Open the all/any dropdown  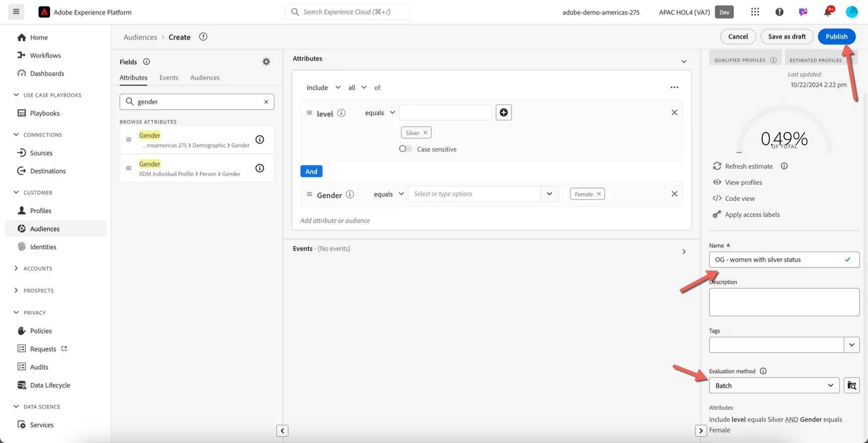click(x=357, y=87)
